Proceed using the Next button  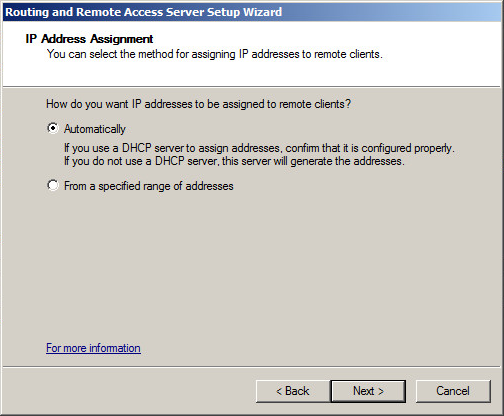pos(368,391)
